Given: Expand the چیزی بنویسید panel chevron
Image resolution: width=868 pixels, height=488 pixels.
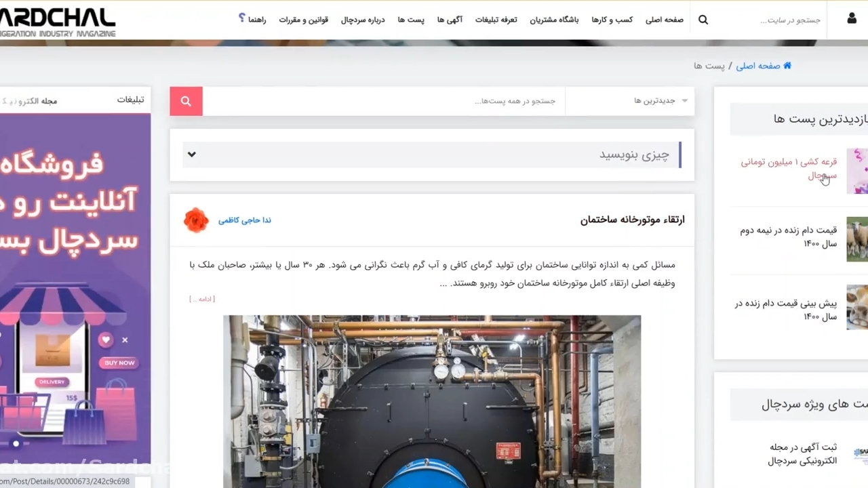Looking at the screenshot, I should pyautogui.click(x=192, y=155).
